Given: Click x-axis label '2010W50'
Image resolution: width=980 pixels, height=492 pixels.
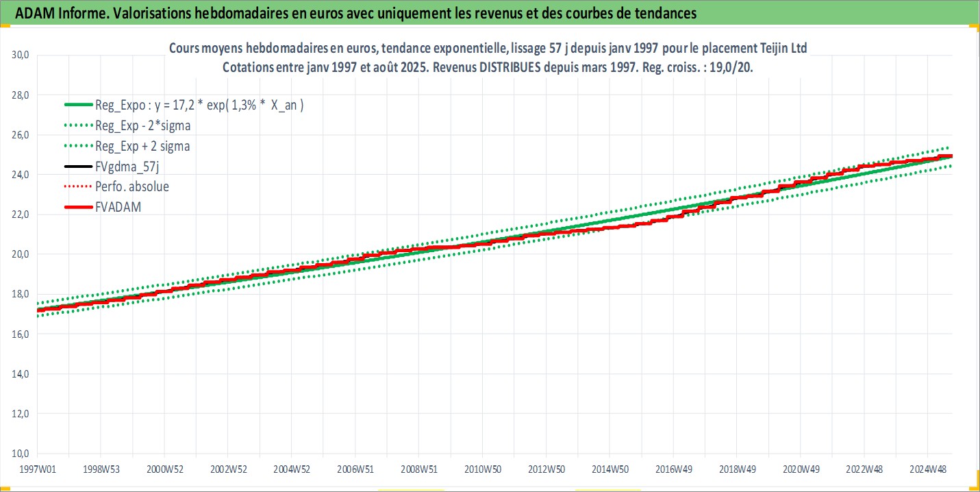Looking at the screenshot, I should (x=482, y=469).
